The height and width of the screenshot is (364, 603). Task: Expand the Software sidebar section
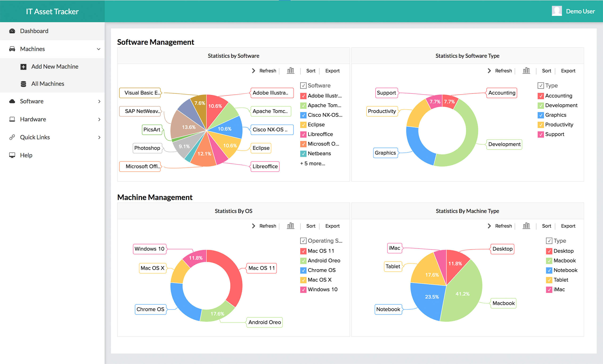99,101
